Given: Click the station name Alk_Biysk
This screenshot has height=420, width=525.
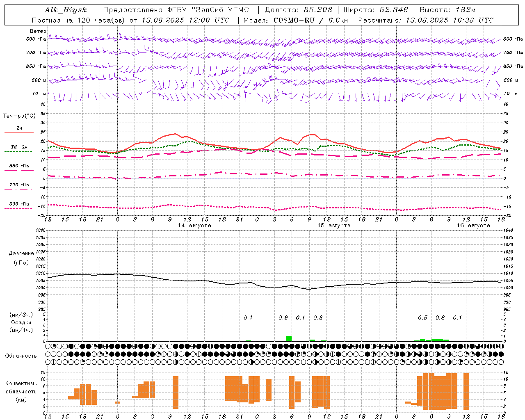Looking at the screenshot, I should pyautogui.click(x=66, y=10).
